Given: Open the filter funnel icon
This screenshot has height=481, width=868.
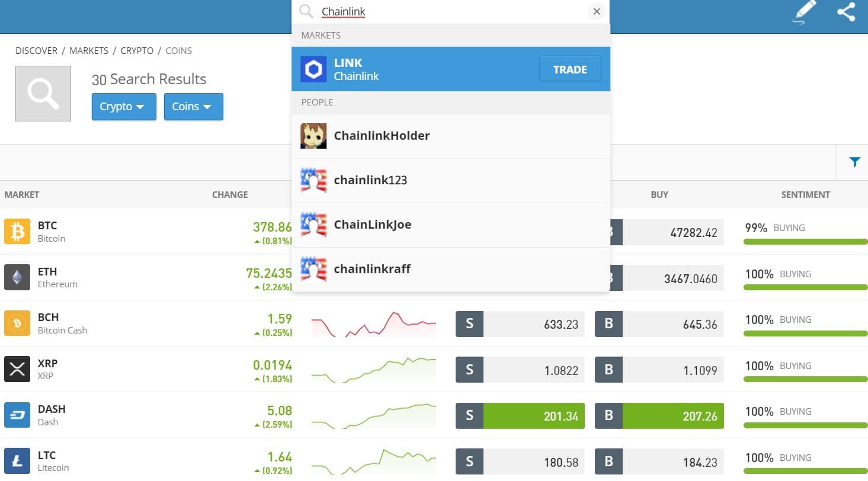Looking at the screenshot, I should pos(854,162).
